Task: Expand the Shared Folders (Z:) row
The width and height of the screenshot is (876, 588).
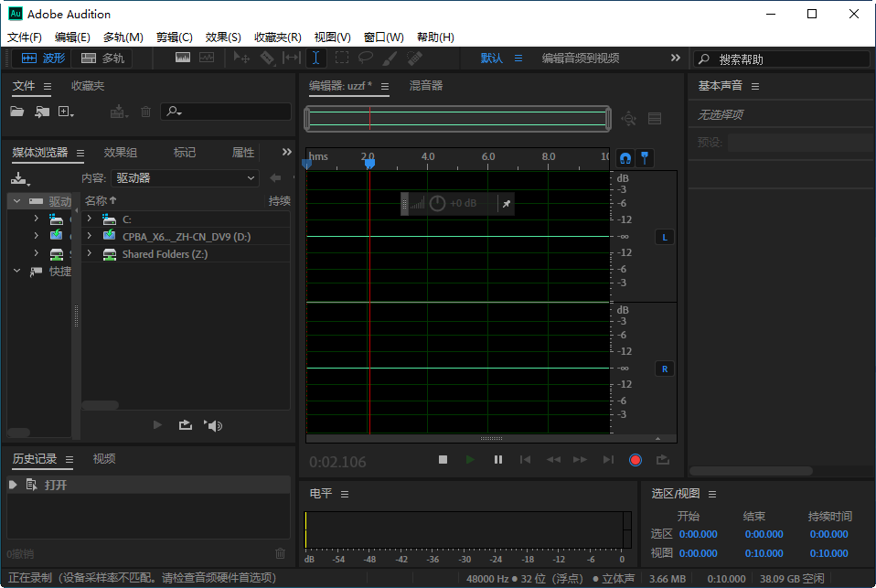Action: 90,253
